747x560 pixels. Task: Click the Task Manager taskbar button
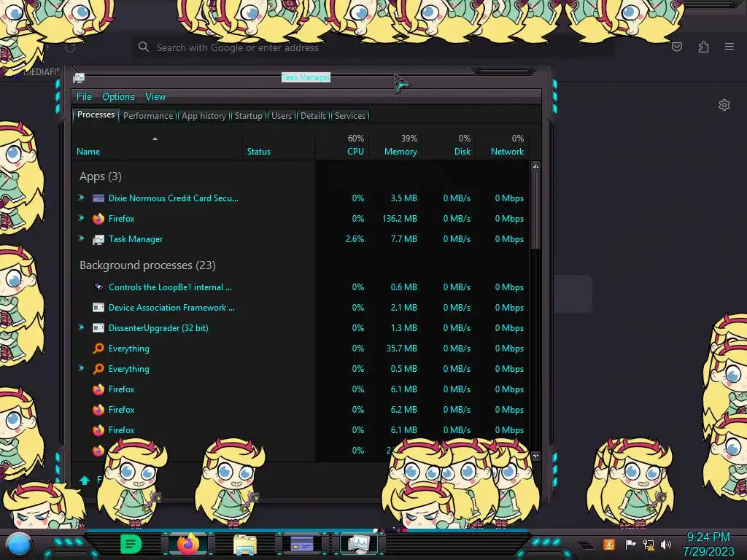[358, 544]
